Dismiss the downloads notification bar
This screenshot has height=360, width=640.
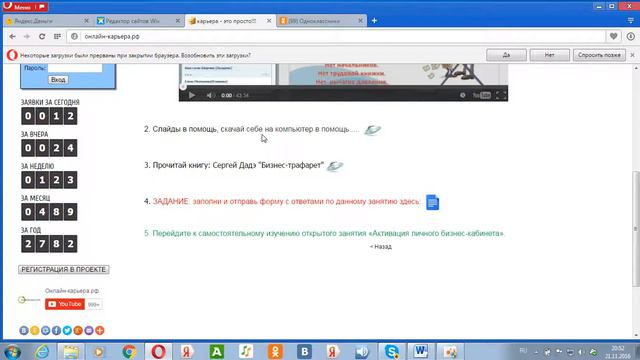point(632,55)
